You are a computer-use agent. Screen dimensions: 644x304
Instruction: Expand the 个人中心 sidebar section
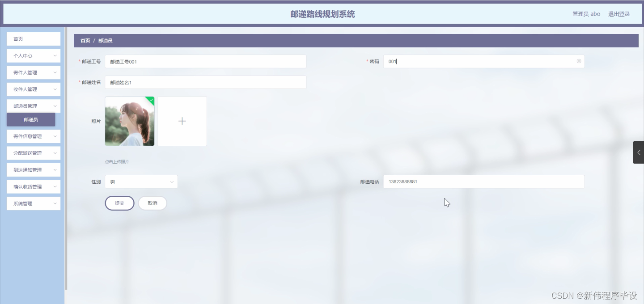(33, 55)
